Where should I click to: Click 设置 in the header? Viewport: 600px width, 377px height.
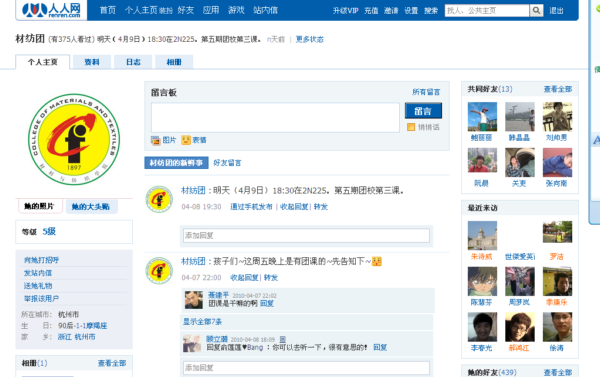411,11
